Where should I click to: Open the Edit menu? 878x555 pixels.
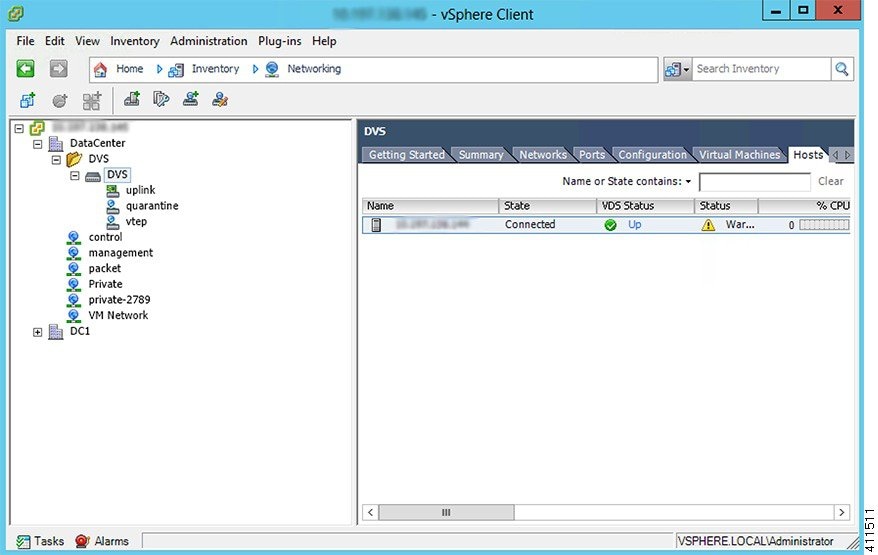click(x=54, y=41)
